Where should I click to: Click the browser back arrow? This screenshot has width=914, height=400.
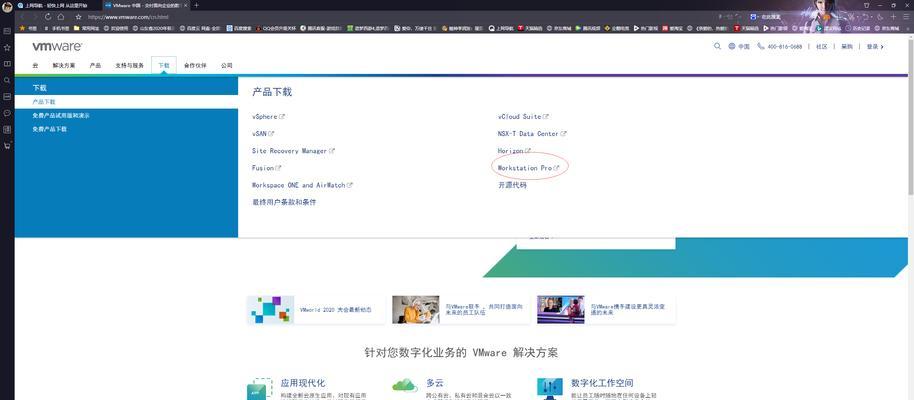click(23, 17)
